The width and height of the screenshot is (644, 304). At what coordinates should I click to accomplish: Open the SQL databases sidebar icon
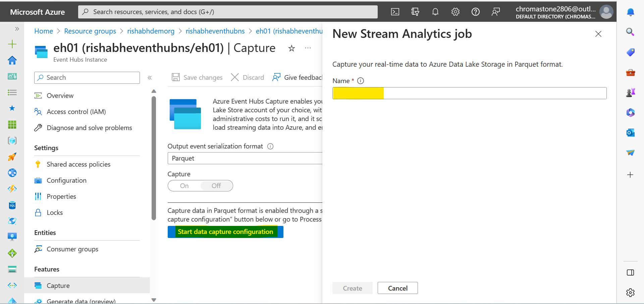(x=12, y=205)
